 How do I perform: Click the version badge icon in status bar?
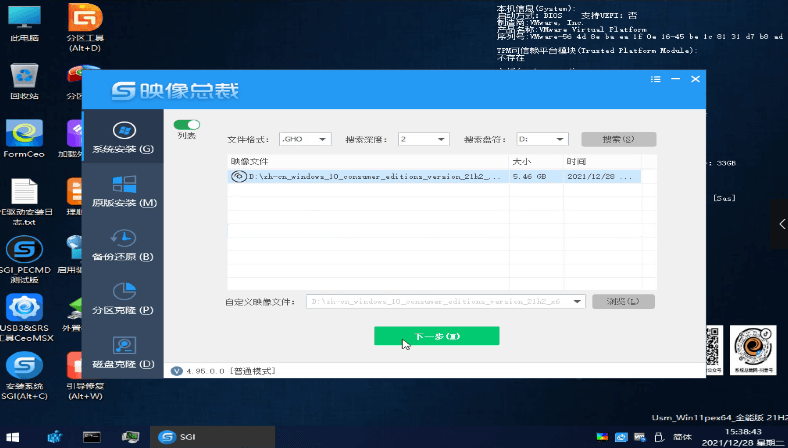pos(176,371)
